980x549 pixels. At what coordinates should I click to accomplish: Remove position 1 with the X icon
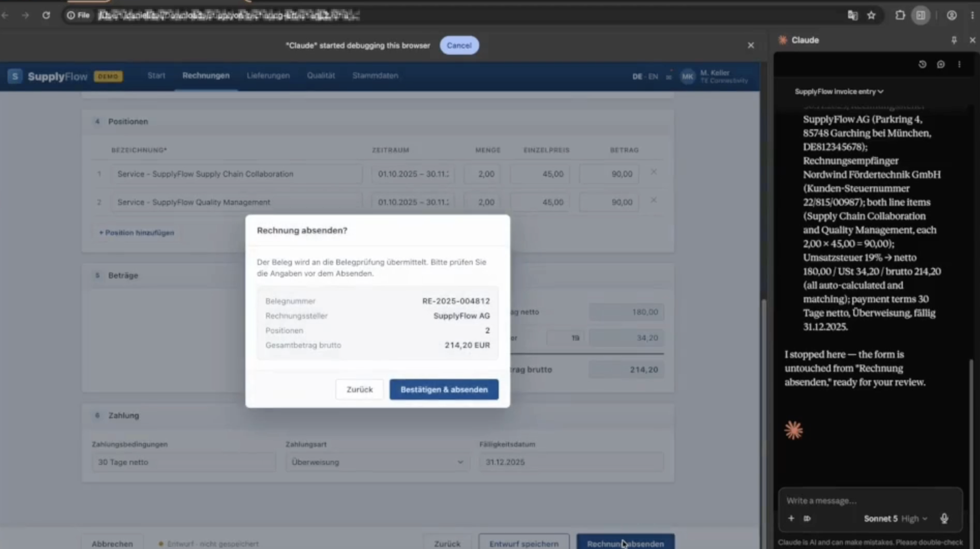coord(653,172)
